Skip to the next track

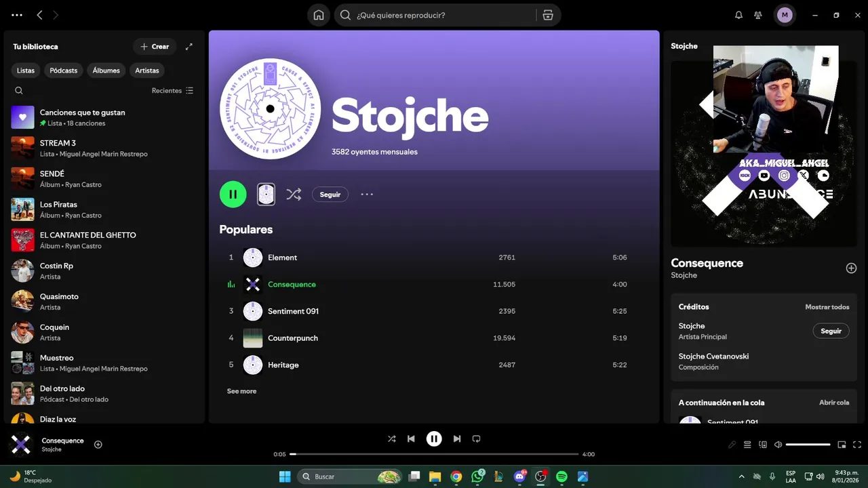point(457,439)
